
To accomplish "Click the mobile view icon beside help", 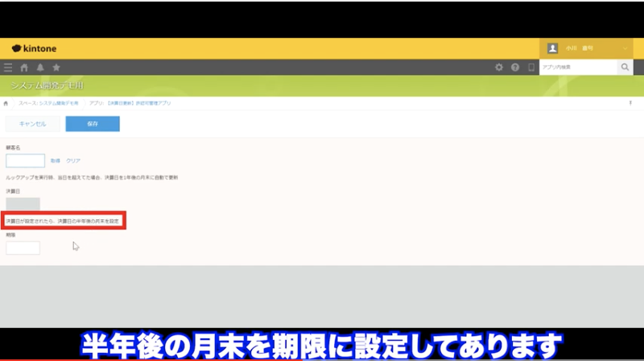I will tap(530, 68).
